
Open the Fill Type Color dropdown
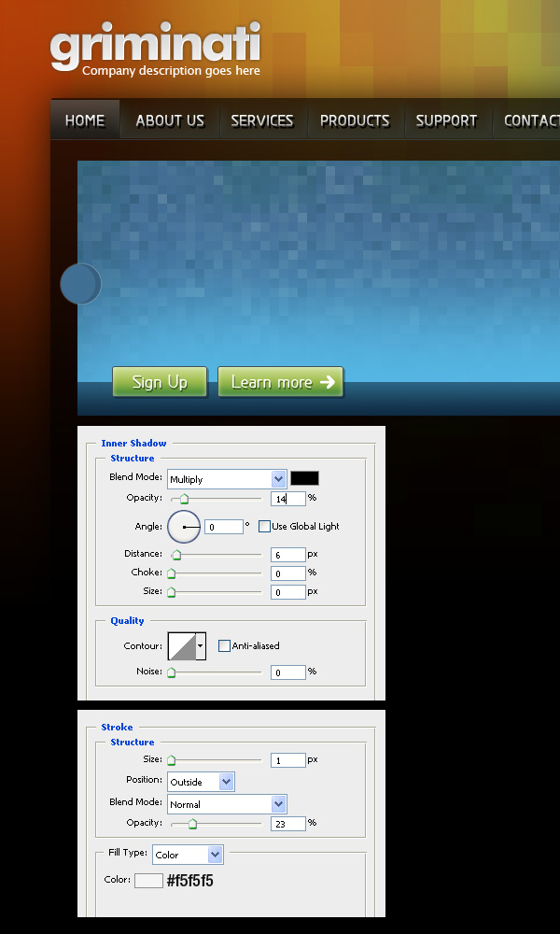(188, 855)
